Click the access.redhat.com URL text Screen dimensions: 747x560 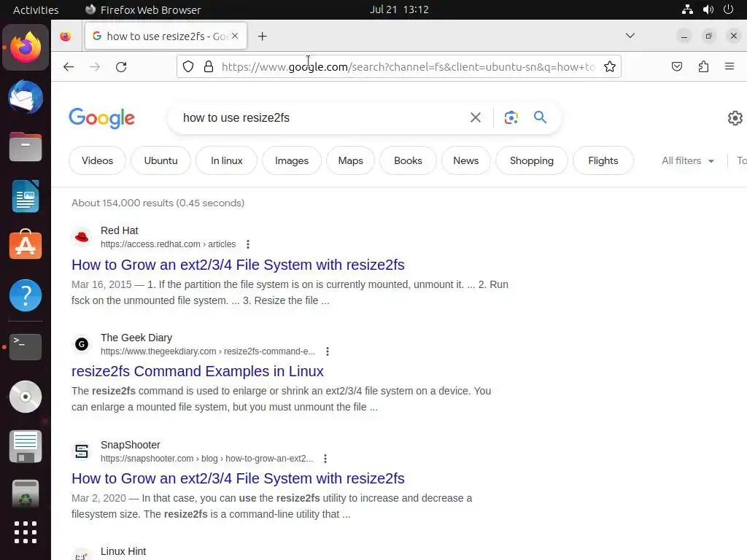coord(169,244)
